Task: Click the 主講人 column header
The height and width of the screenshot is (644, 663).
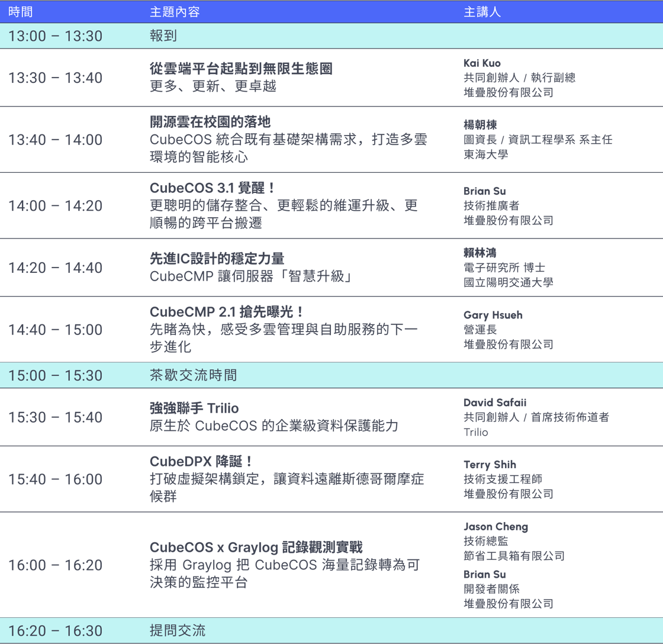Action: click(x=482, y=12)
